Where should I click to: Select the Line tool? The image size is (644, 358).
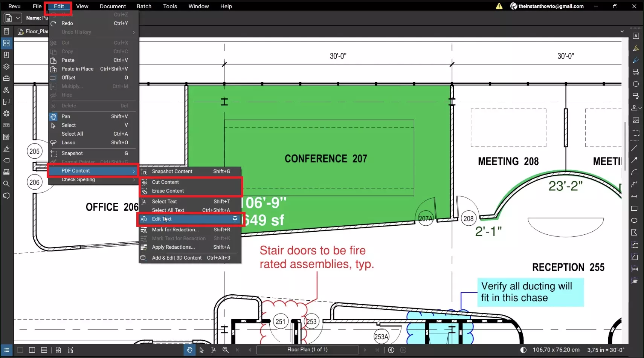pos(635,148)
